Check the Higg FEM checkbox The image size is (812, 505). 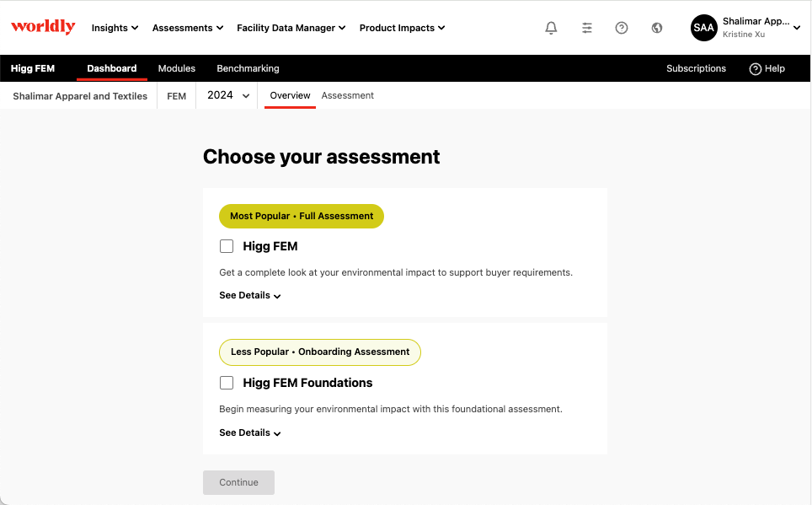coord(227,246)
